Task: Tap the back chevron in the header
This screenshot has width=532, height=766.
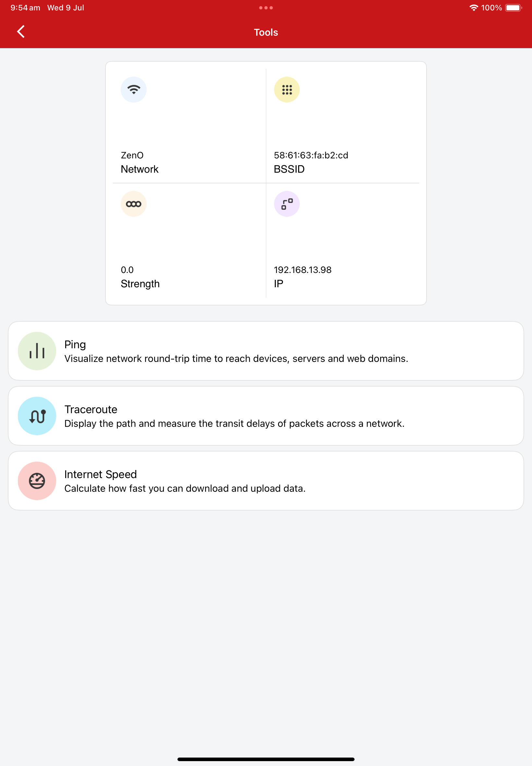Action: [21, 32]
